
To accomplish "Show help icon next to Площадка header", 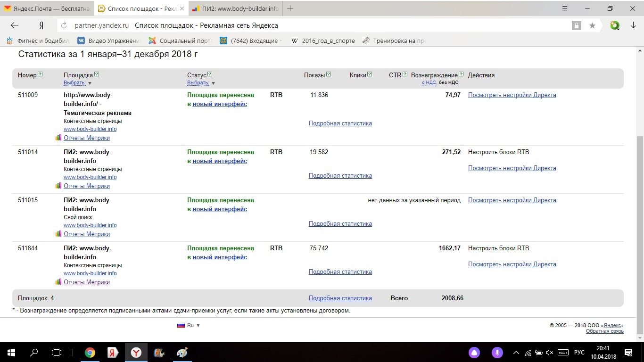I will (x=97, y=74).
